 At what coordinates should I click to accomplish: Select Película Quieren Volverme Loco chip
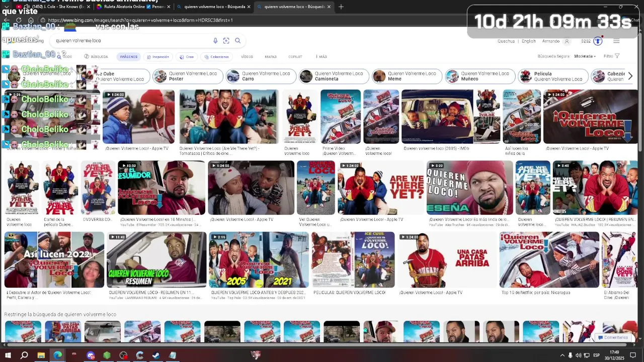tap(553, 76)
